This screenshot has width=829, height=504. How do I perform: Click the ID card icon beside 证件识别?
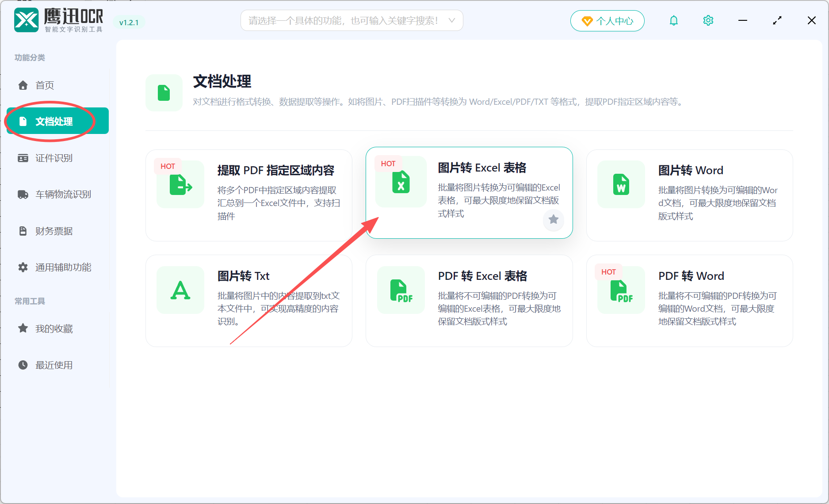[x=23, y=158]
